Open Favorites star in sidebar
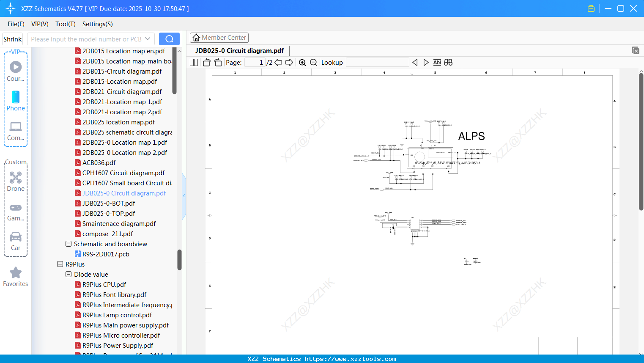The width and height of the screenshot is (644, 363). coord(16,277)
